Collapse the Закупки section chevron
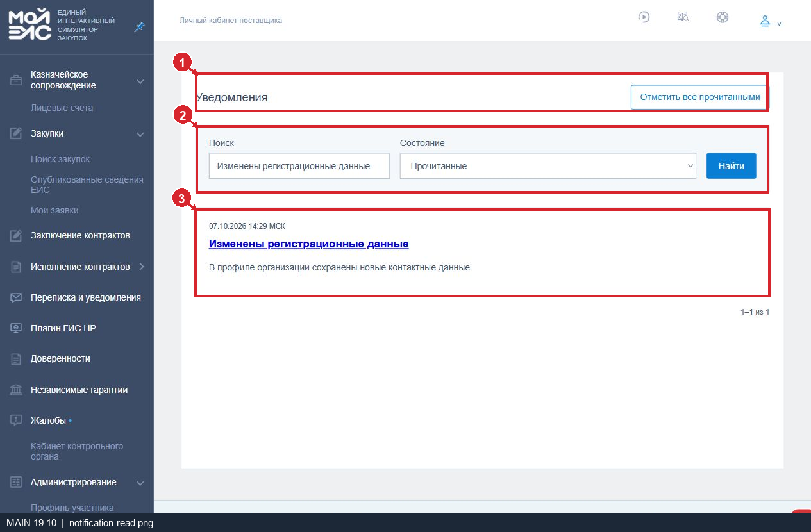Image resolution: width=811 pixels, height=532 pixels. coord(140,134)
